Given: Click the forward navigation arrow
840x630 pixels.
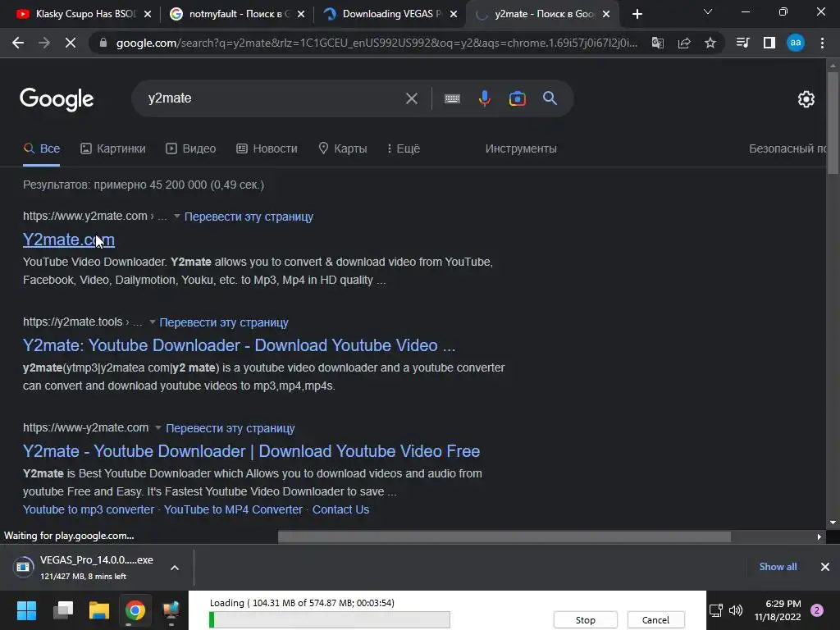Looking at the screenshot, I should click(44, 43).
